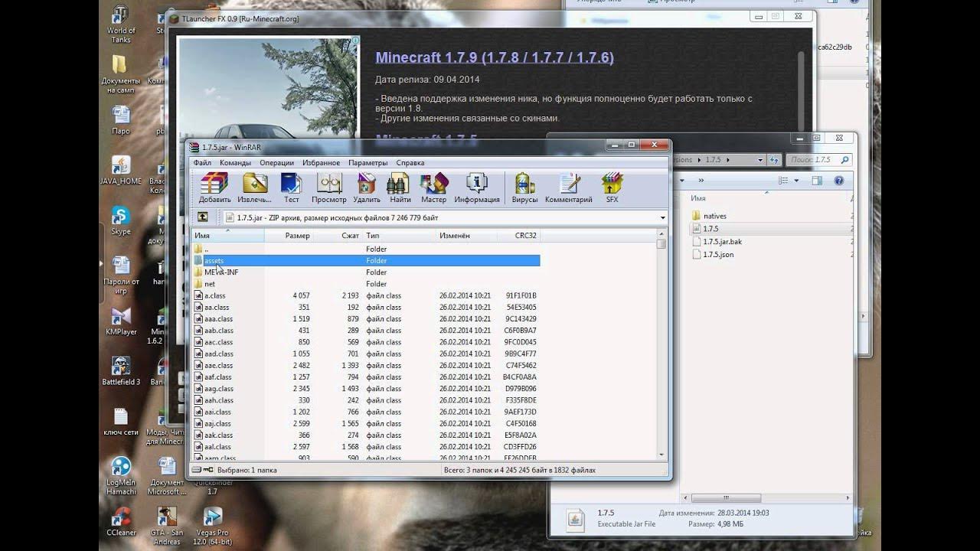
Task: Click the help icon in Explorer window
Action: (x=839, y=181)
